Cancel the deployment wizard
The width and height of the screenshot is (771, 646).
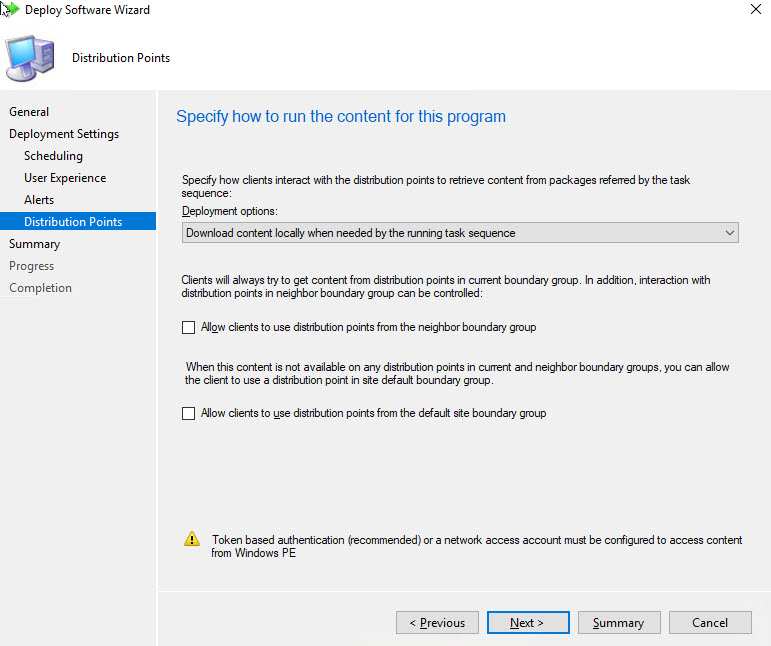710,623
